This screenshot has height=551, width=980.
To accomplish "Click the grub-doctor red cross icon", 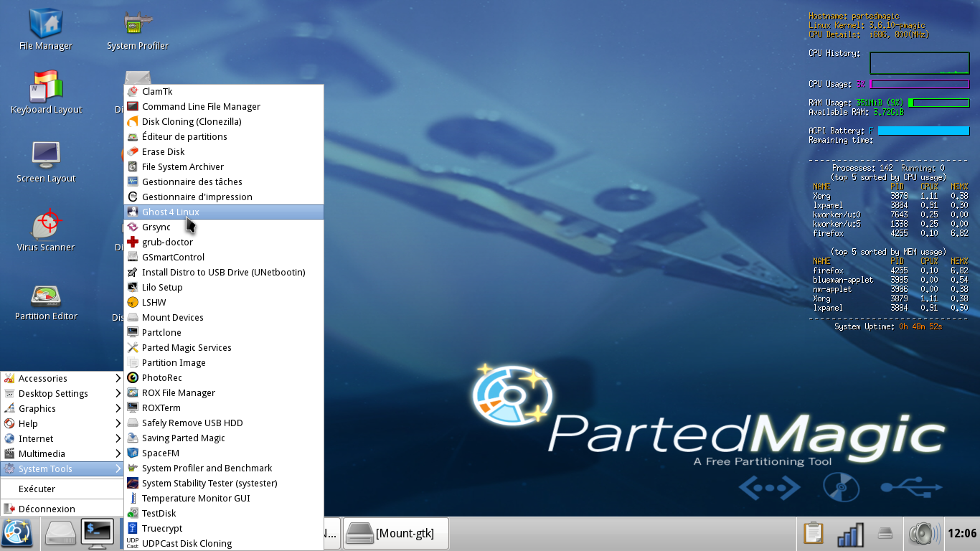I will click(x=133, y=242).
